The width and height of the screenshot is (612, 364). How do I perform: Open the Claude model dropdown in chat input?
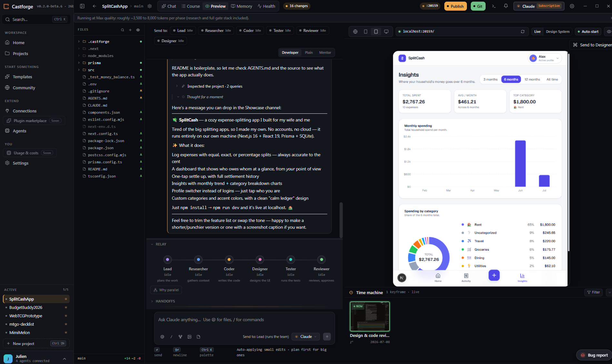pos(306,337)
